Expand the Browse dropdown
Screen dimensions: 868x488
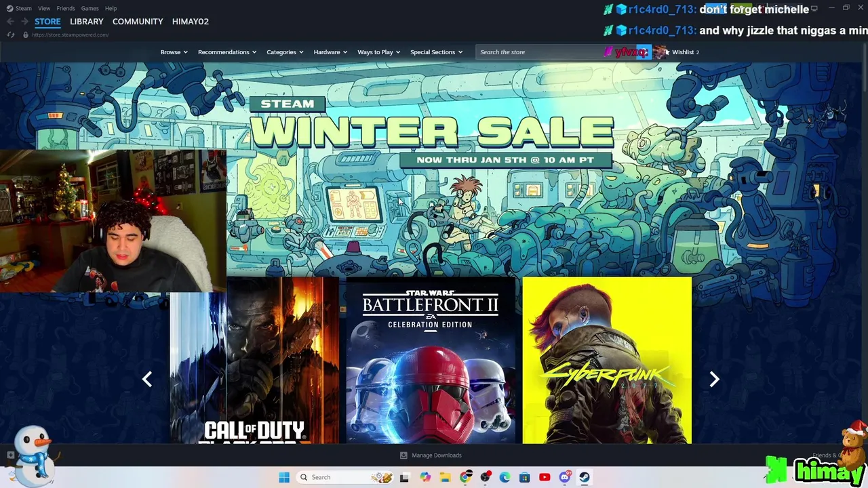point(174,52)
